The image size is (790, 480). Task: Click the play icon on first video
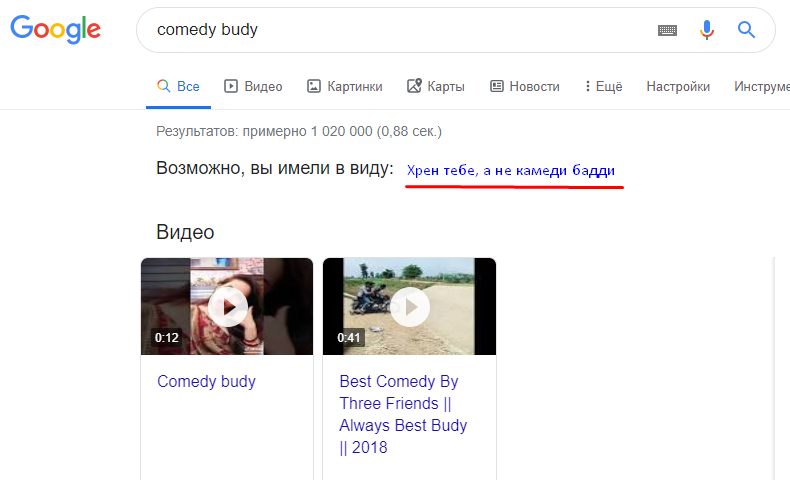click(x=228, y=306)
